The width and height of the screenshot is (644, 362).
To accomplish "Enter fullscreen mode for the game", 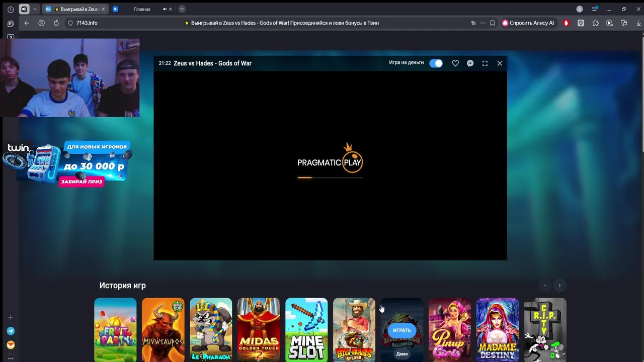I will [x=485, y=63].
